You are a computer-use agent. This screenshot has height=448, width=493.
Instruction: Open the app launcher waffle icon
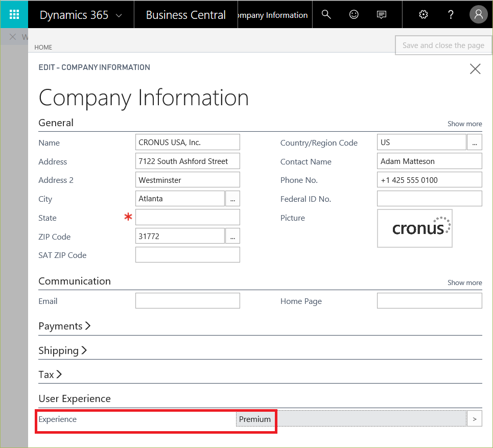(14, 14)
